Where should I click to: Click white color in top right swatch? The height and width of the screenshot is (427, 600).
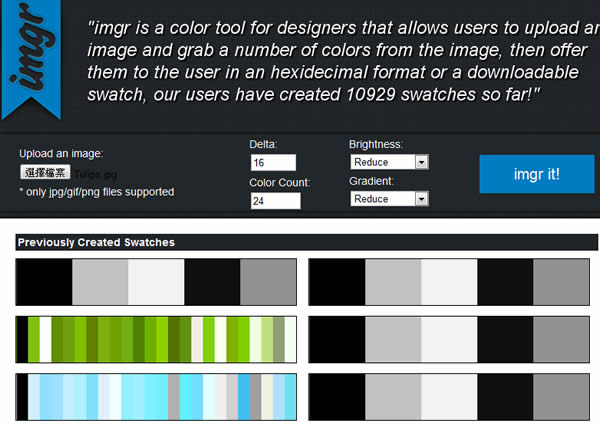pos(449,282)
